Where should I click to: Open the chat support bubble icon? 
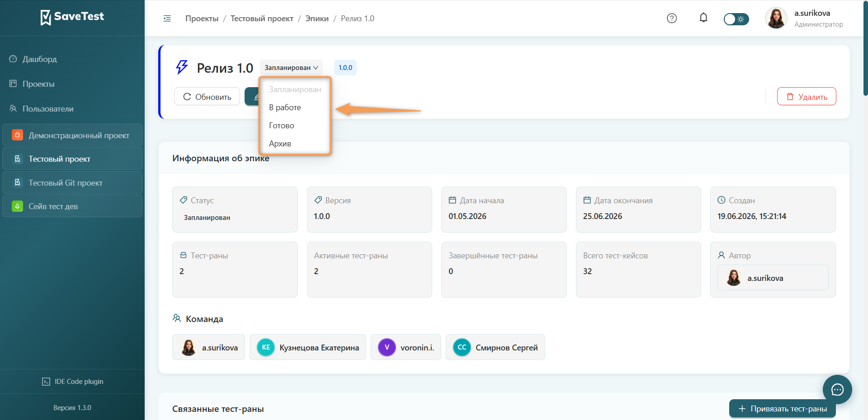pyautogui.click(x=837, y=389)
